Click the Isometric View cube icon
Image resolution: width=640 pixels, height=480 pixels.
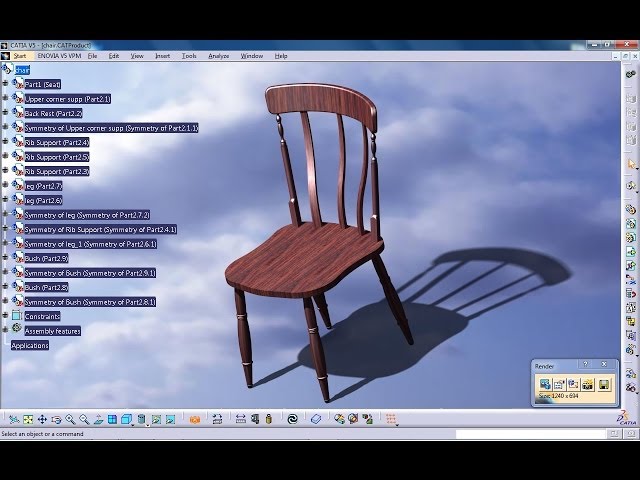pos(126,419)
